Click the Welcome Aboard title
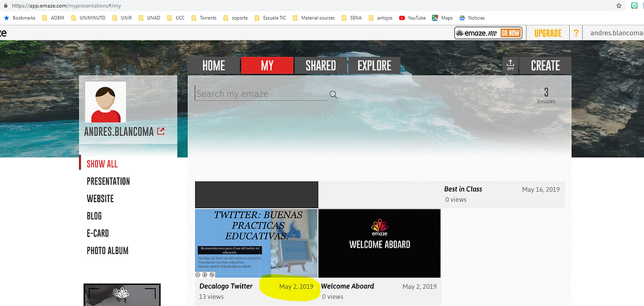 pos(348,286)
